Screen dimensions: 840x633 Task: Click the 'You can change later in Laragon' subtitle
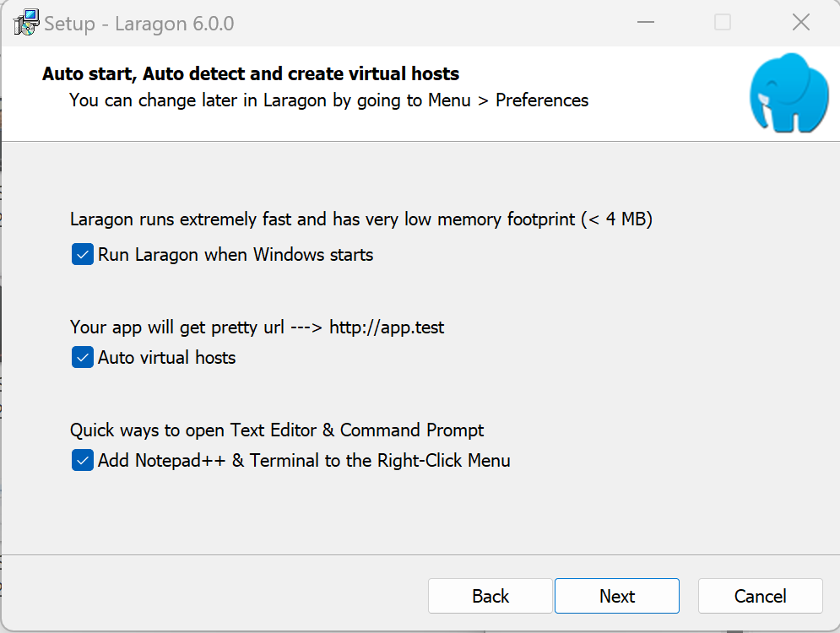pos(329,100)
